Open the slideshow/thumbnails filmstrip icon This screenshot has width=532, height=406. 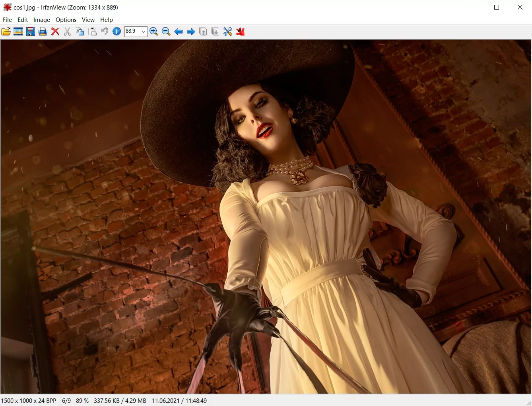click(18, 31)
